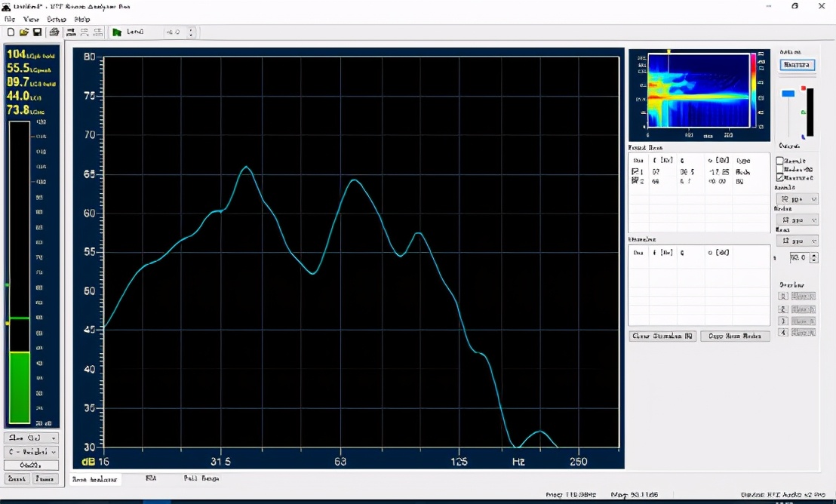Click the green level meter bar
The width and height of the screenshot is (836, 504).
click(x=20, y=387)
